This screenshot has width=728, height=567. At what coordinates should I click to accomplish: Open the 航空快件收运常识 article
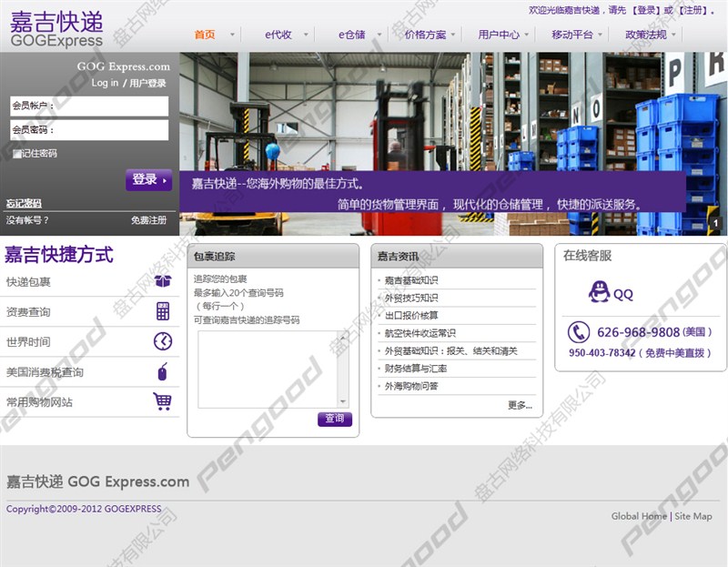(420, 333)
